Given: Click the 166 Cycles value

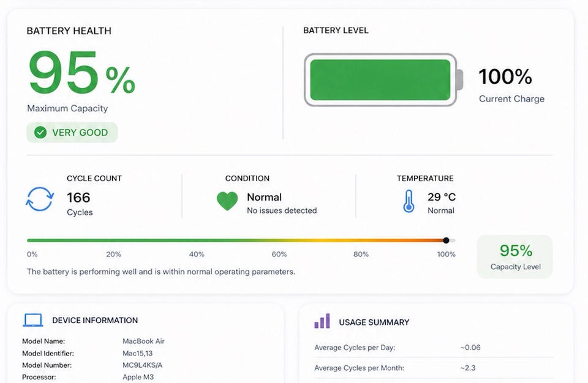Looking at the screenshot, I should (x=80, y=204).
